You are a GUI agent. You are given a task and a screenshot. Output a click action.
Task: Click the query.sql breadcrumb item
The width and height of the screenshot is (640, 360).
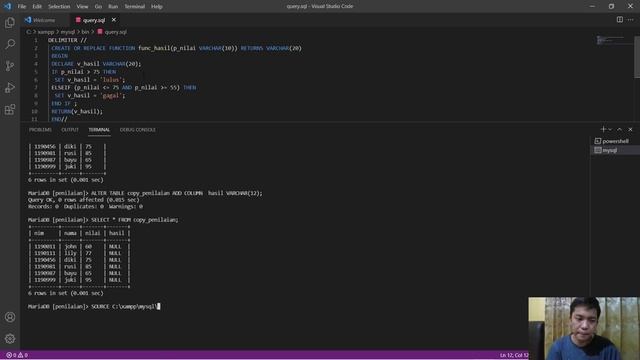coord(112,32)
